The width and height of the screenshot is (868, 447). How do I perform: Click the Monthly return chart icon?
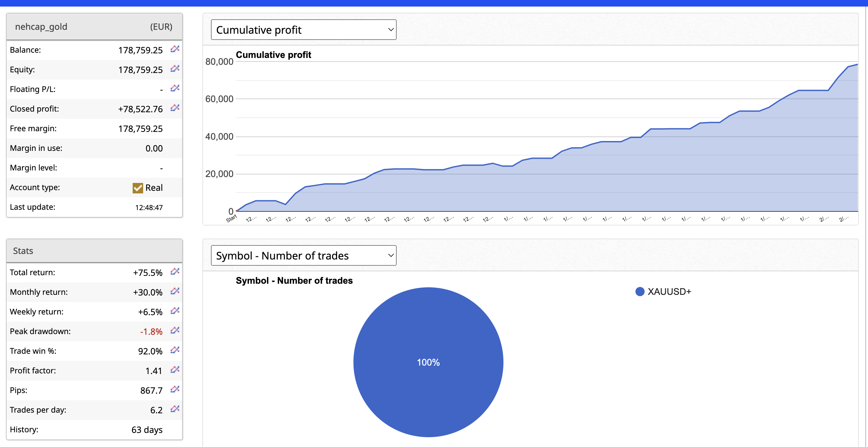pos(175,291)
